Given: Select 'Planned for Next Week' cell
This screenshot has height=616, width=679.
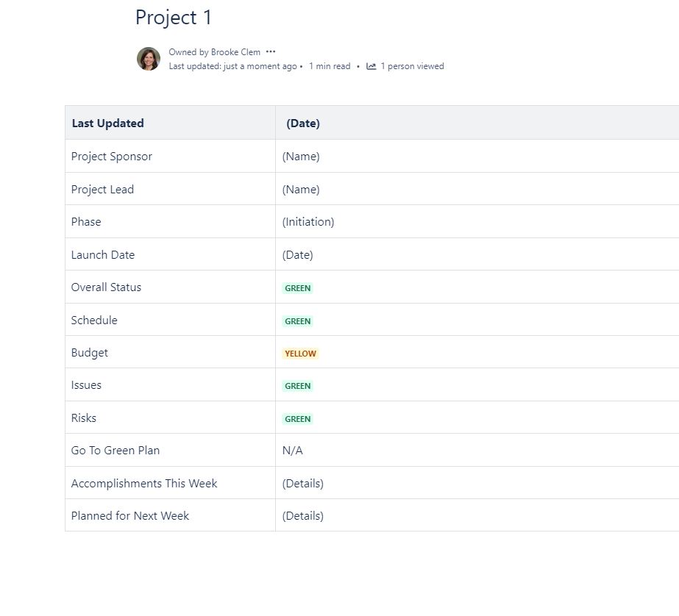Looking at the screenshot, I should click(170, 515).
